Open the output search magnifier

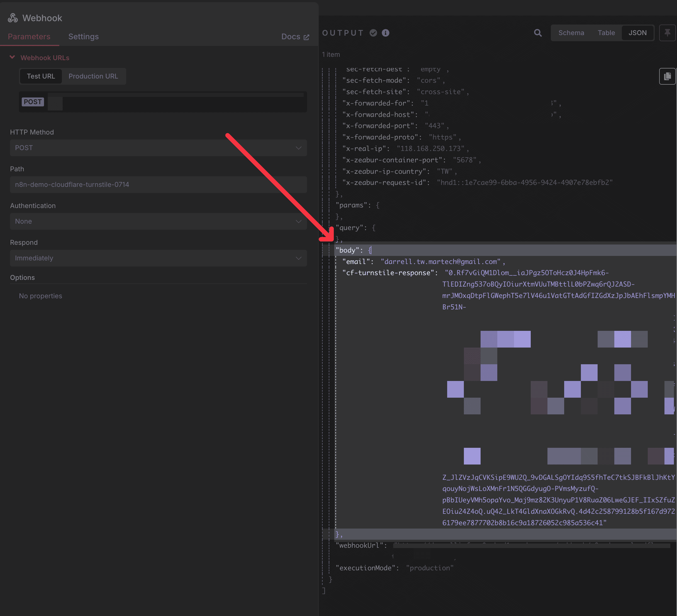538,33
